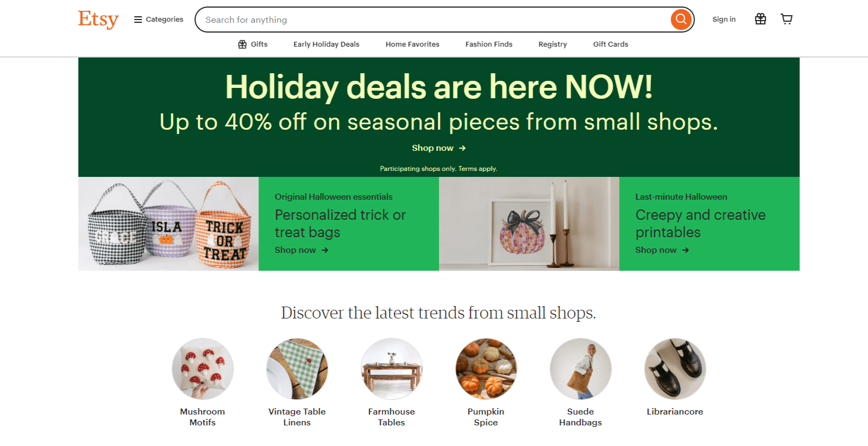Click Shop now in the holiday deals banner

click(x=432, y=148)
